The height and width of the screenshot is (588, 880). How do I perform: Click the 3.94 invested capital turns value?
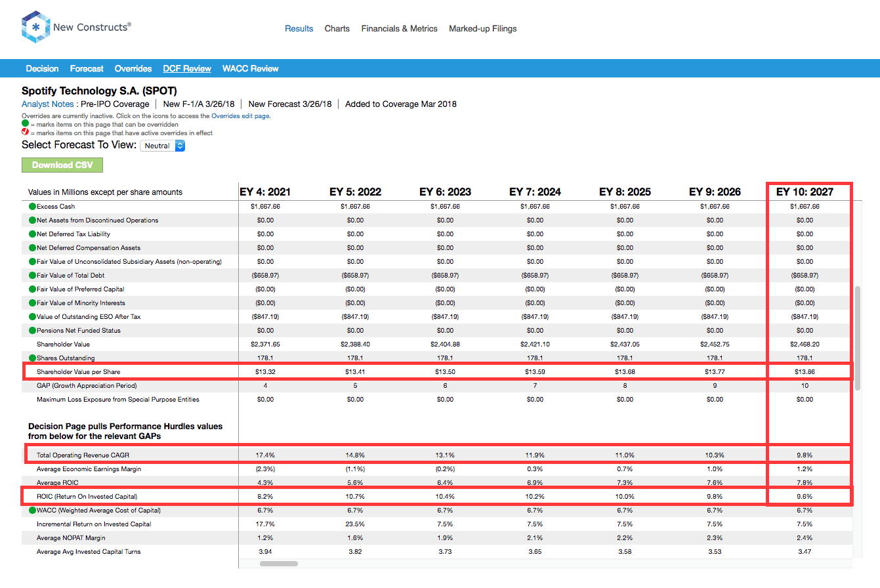click(x=265, y=552)
